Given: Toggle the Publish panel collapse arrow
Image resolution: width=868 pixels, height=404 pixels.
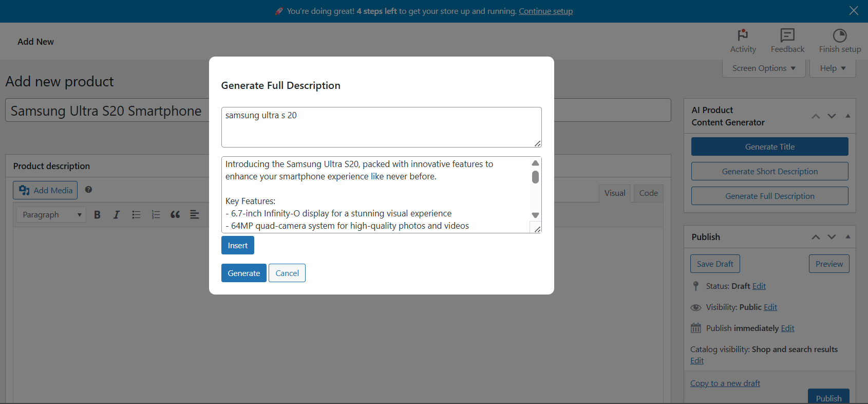Looking at the screenshot, I should click(x=847, y=237).
